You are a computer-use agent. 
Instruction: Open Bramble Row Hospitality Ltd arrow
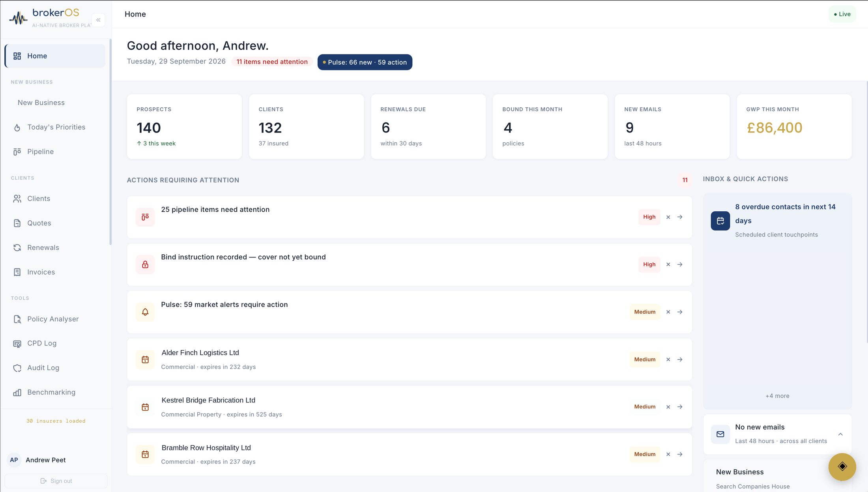click(680, 454)
